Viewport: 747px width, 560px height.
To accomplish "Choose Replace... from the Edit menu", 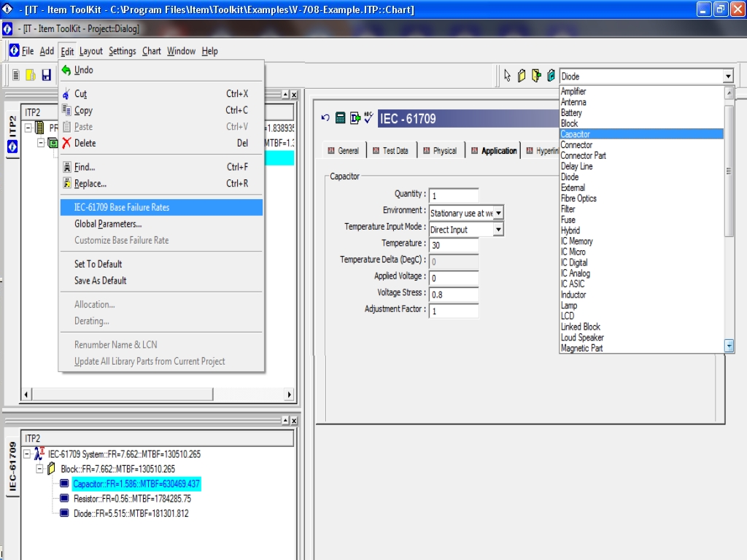I will point(161,184).
